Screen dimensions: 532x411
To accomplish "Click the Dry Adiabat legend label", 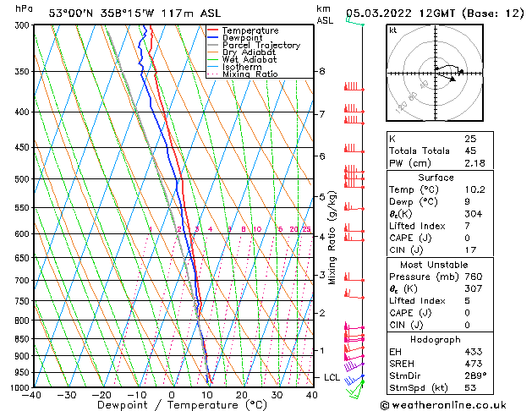I will [x=249, y=52].
